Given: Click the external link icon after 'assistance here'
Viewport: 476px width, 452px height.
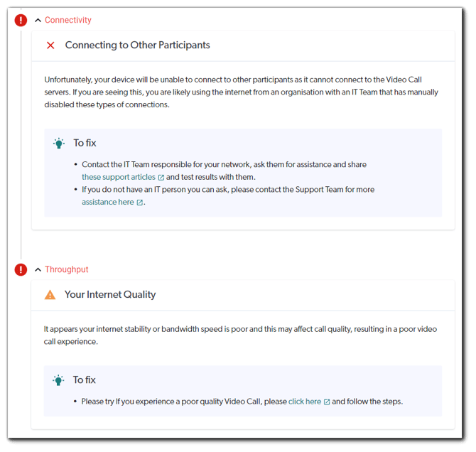Looking at the screenshot, I should pyautogui.click(x=140, y=203).
